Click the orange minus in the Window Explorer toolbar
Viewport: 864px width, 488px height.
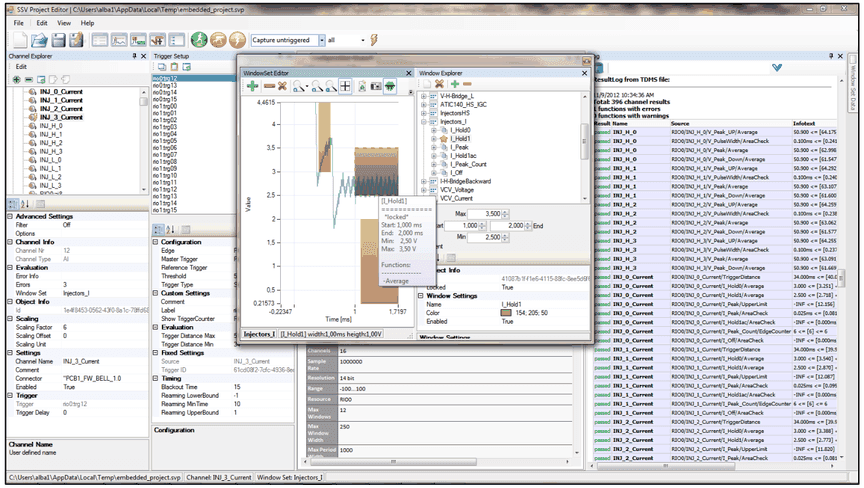pos(467,84)
